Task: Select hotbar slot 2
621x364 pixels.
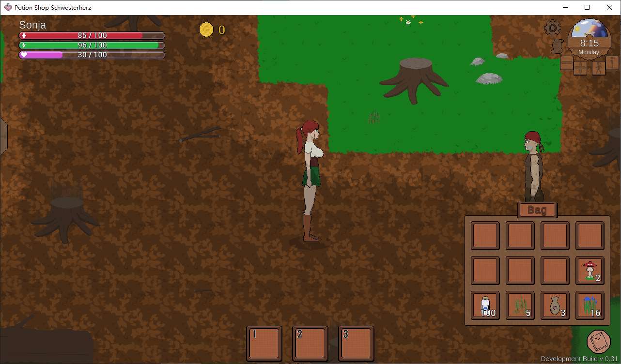Action: pos(310,343)
